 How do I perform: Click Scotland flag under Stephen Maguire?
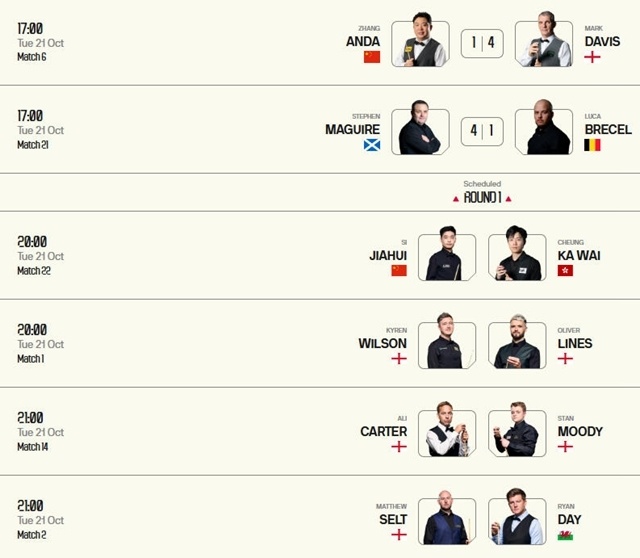coord(372,145)
